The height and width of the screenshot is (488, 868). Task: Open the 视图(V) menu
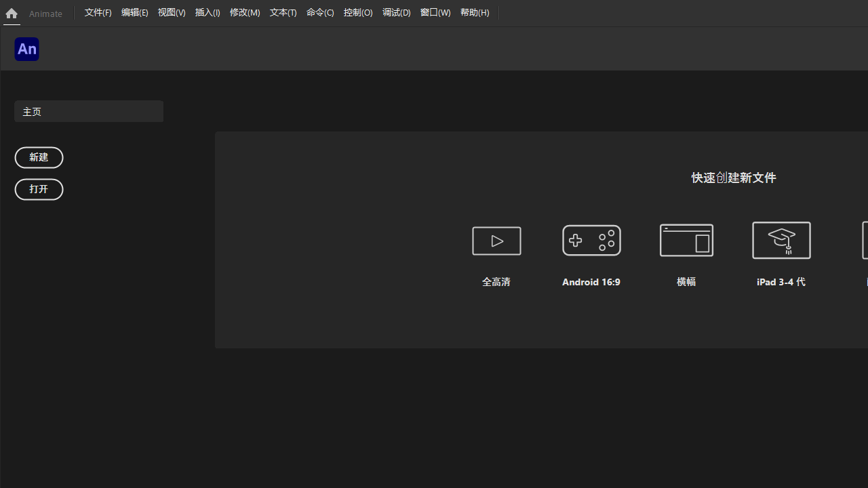171,12
